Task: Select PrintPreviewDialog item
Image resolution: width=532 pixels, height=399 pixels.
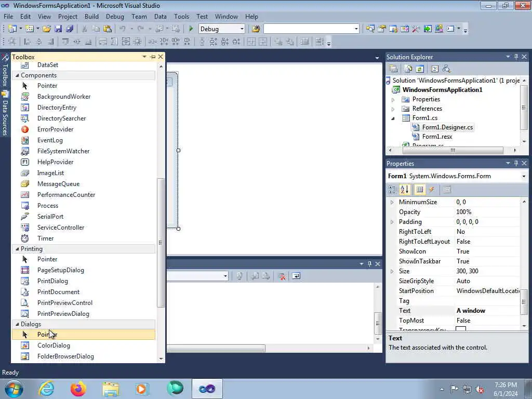Action: click(63, 314)
